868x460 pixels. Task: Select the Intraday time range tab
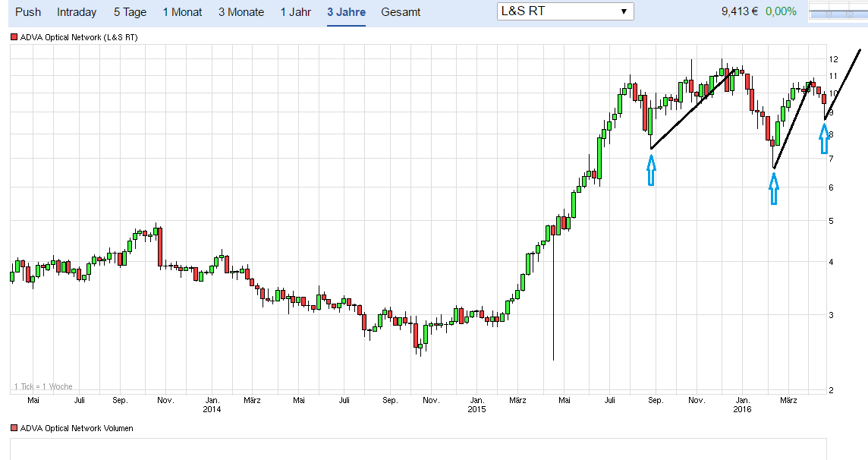coord(77,11)
